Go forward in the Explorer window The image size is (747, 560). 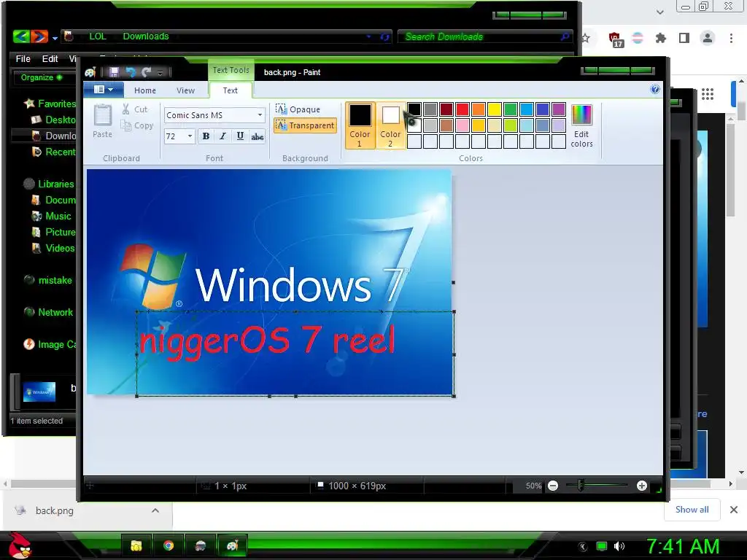[40, 36]
